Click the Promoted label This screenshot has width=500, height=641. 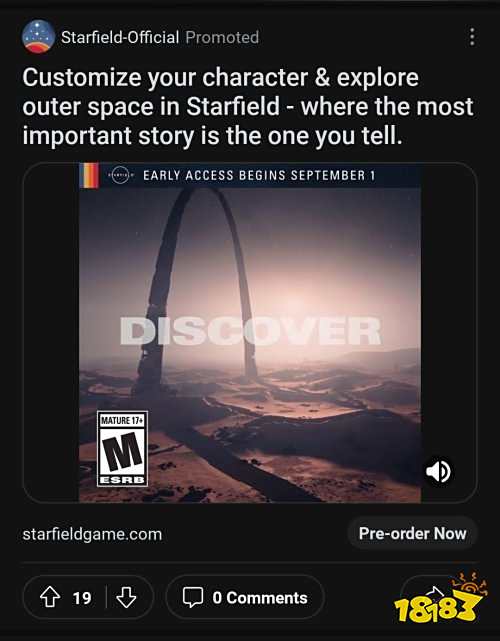222,38
